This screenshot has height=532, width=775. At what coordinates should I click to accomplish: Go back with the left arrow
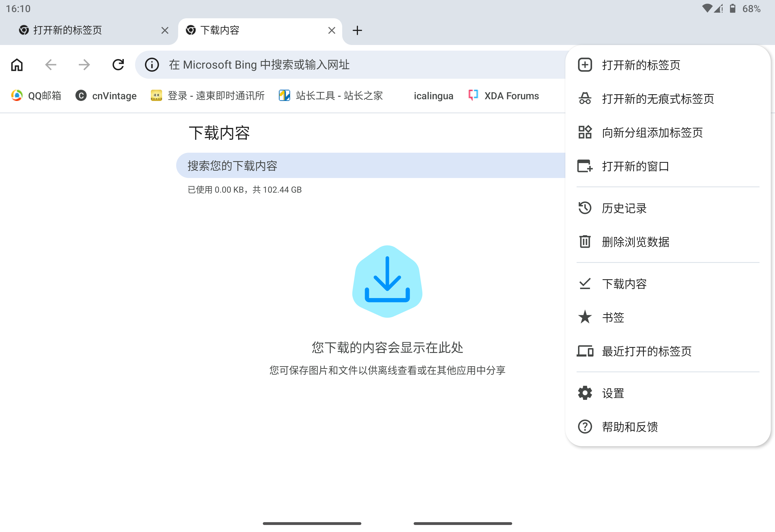51,65
